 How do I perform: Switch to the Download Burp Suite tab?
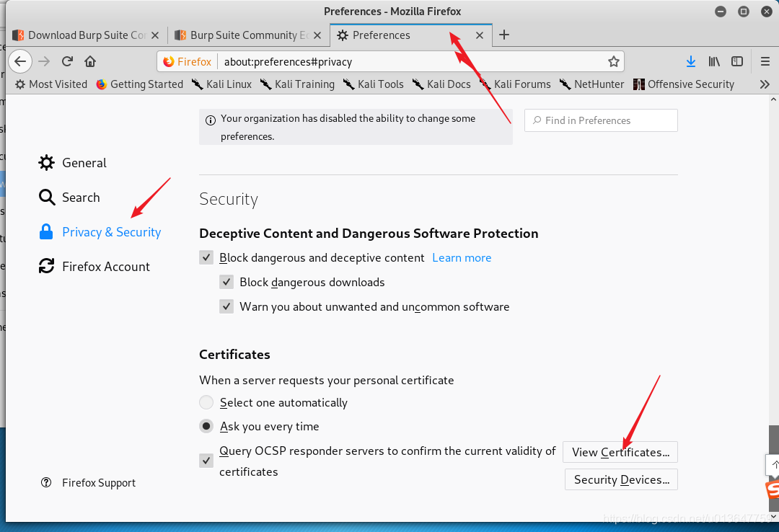pos(86,35)
